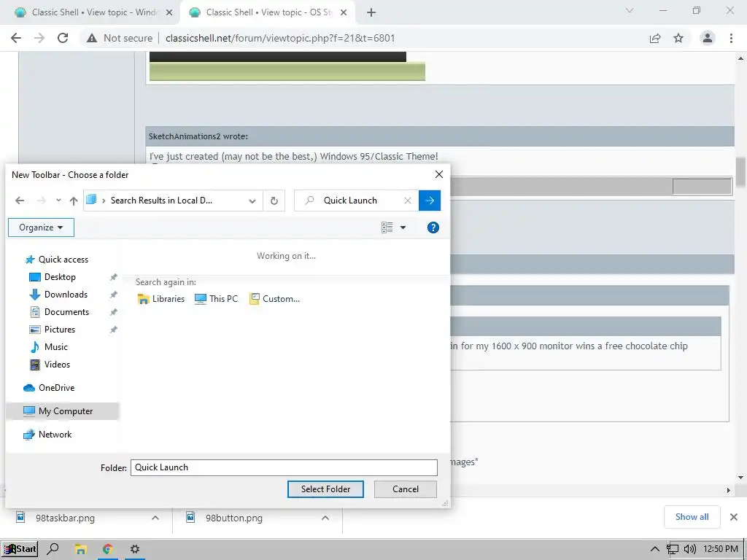Open network icon in system tray
Image resolution: width=747 pixels, height=560 pixels.
pyautogui.click(x=672, y=550)
